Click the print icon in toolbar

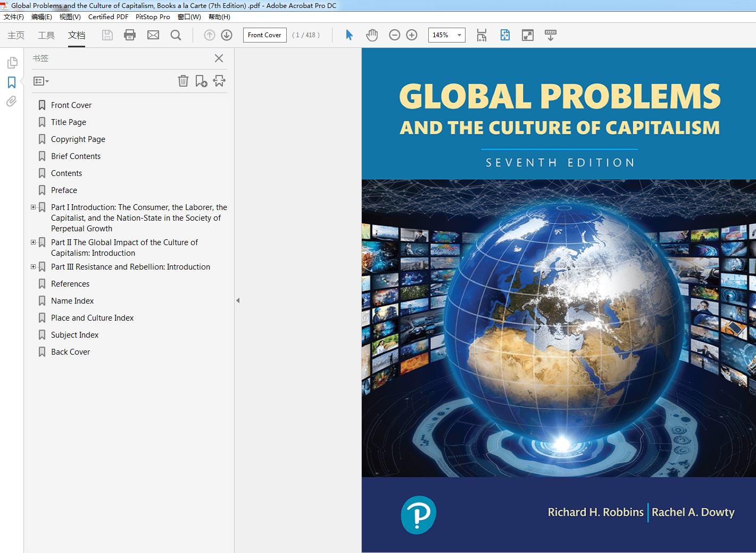point(130,35)
